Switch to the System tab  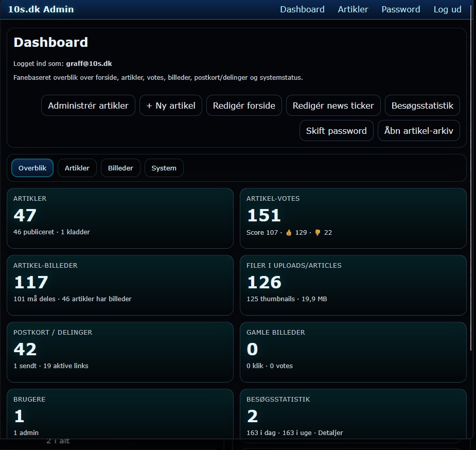click(164, 168)
